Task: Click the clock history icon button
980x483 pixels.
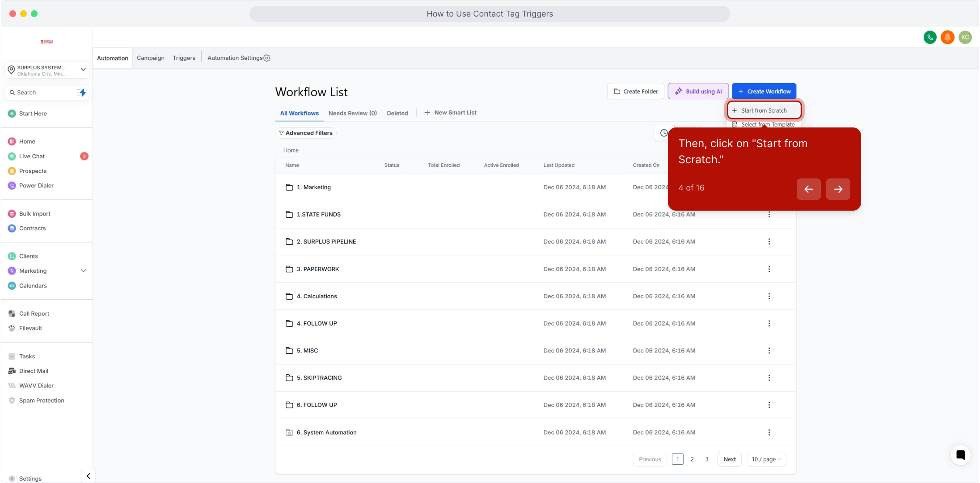Action: [x=664, y=133]
